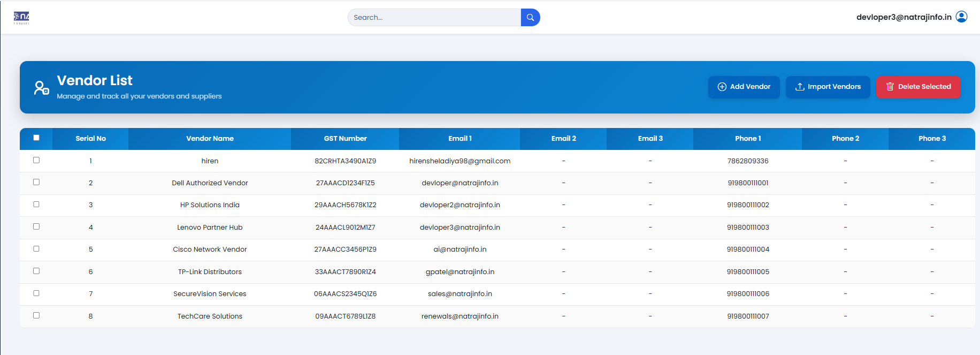Click the plus icon in Add Vendor

[x=722, y=87]
